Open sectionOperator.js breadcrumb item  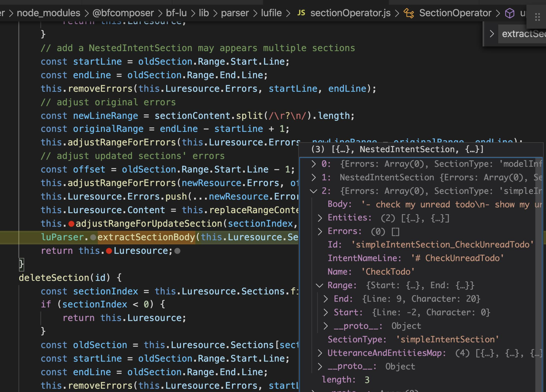[350, 13]
